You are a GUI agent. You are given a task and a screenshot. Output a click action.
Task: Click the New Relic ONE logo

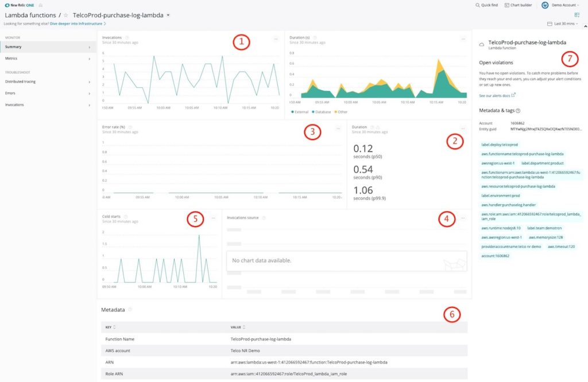coord(19,5)
